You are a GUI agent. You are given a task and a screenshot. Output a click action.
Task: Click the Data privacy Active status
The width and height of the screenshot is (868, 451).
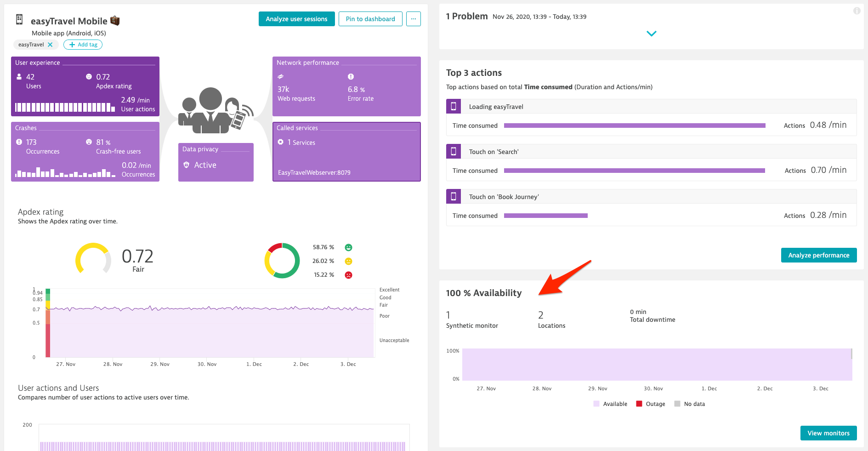tap(205, 165)
